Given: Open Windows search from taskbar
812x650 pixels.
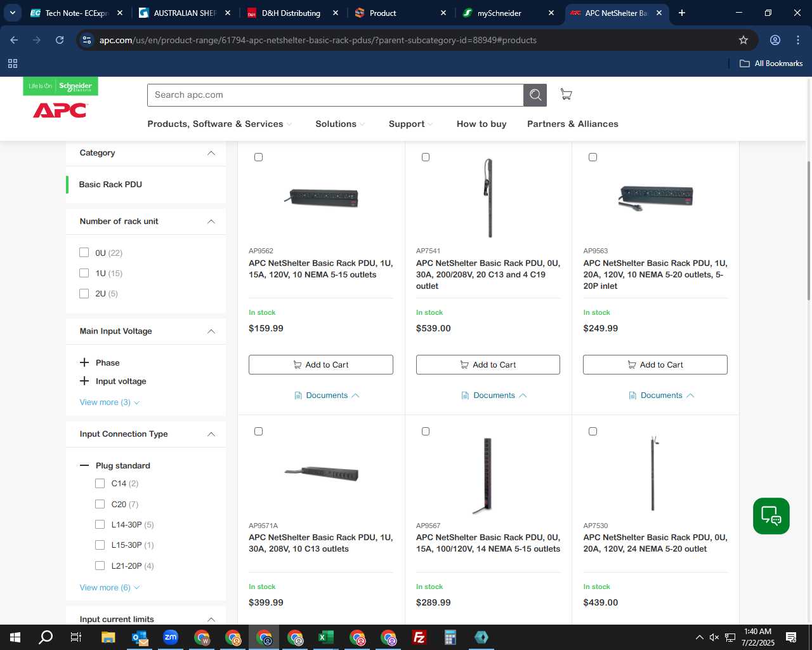Looking at the screenshot, I should [46, 637].
